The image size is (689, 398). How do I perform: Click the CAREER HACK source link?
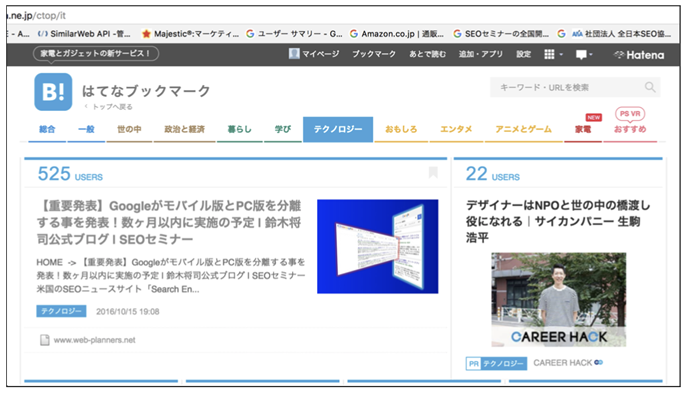click(x=563, y=363)
